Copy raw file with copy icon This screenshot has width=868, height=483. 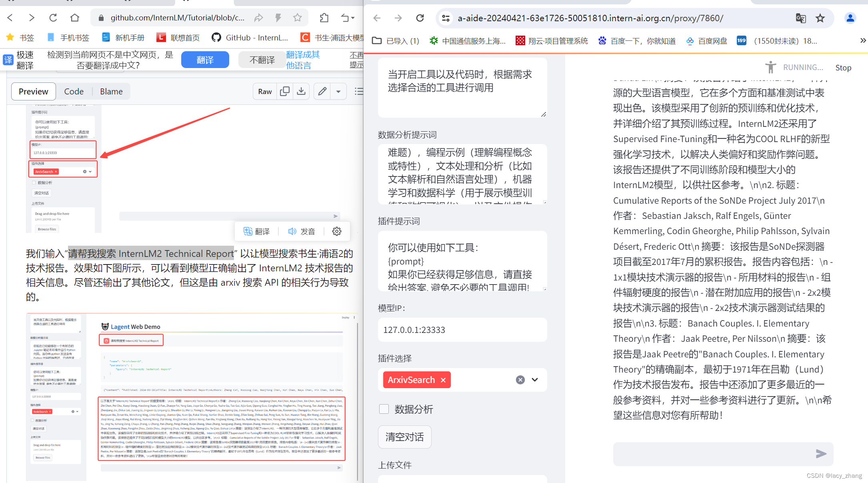(x=285, y=92)
